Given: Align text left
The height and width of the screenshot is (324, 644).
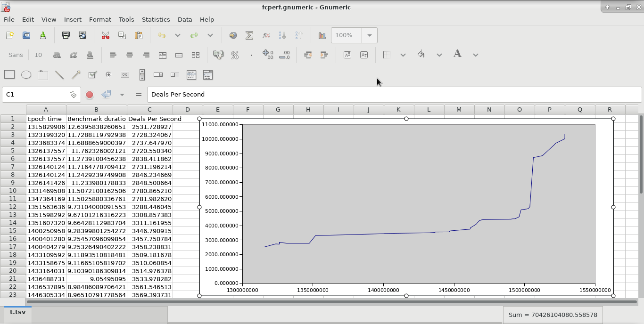Looking at the screenshot, I should point(113,55).
